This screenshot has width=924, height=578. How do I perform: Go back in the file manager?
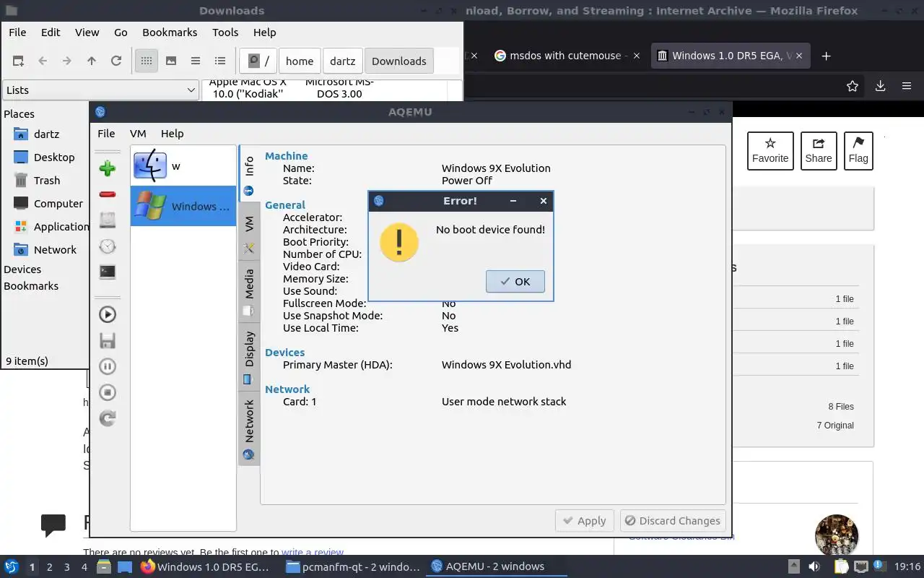[x=43, y=61]
